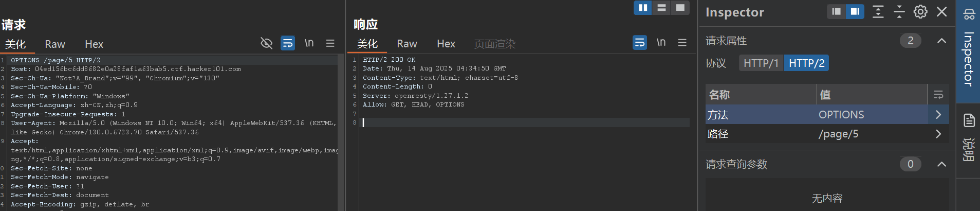Collapse the 请求属性 section
This screenshot has height=211, width=980.
pyautogui.click(x=941, y=41)
